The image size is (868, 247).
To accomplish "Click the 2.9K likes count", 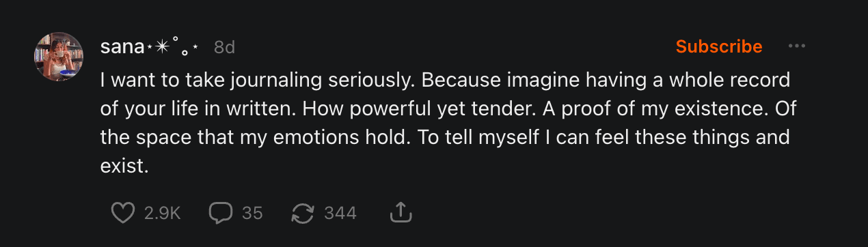I will click(x=163, y=214).
